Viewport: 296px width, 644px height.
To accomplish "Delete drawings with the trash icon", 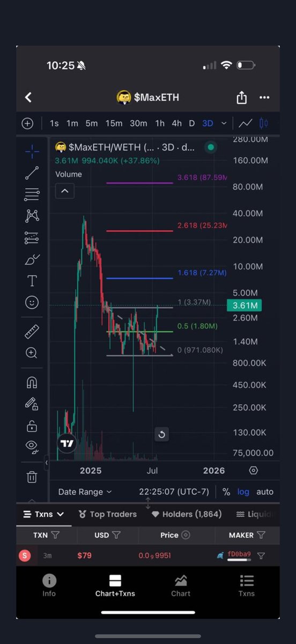I will click(x=32, y=477).
